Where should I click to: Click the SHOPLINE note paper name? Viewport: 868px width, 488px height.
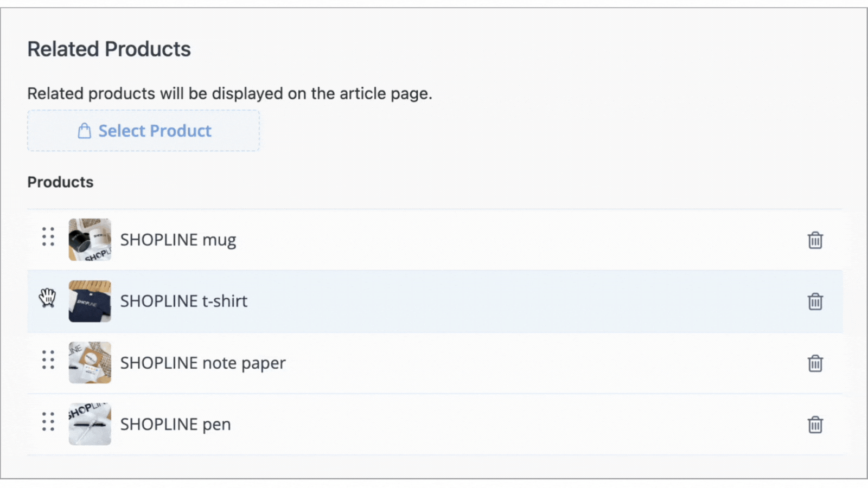coord(203,363)
